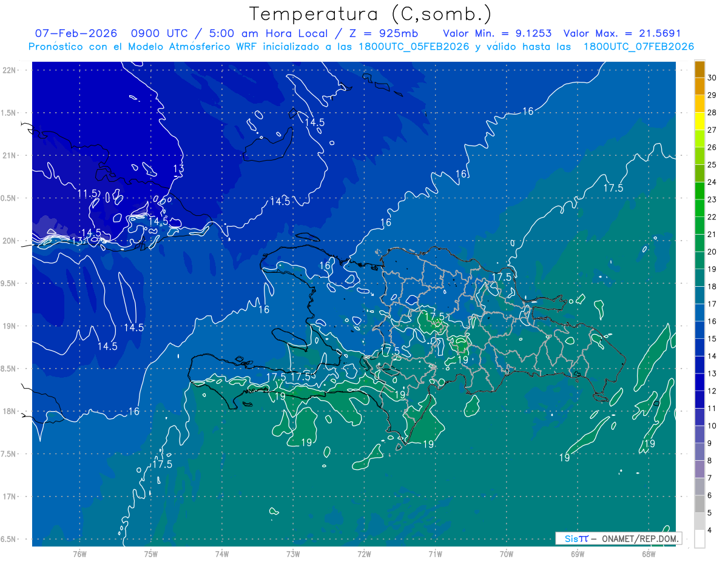Click legend value '21' on the color scale

(x=712, y=235)
